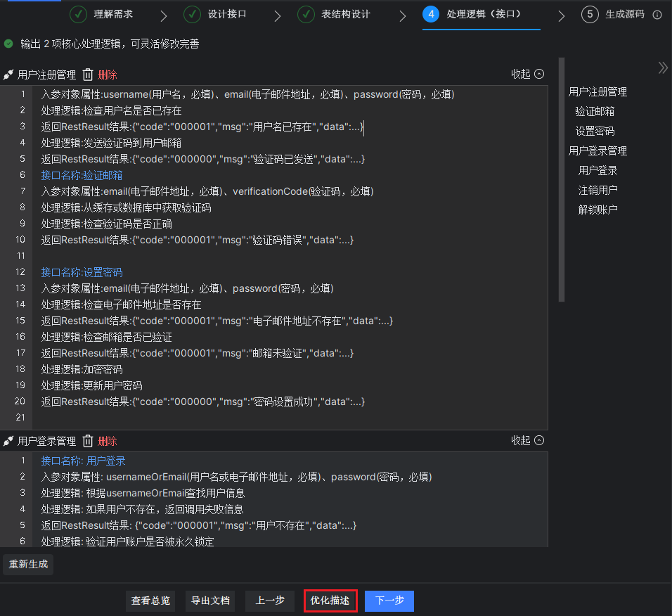Jump to 用户注册管理 in outline panel

point(597,91)
